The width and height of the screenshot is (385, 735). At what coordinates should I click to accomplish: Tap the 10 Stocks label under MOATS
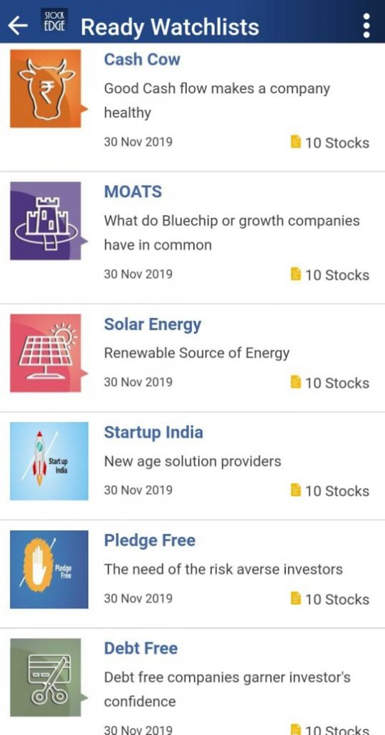click(x=337, y=275)
